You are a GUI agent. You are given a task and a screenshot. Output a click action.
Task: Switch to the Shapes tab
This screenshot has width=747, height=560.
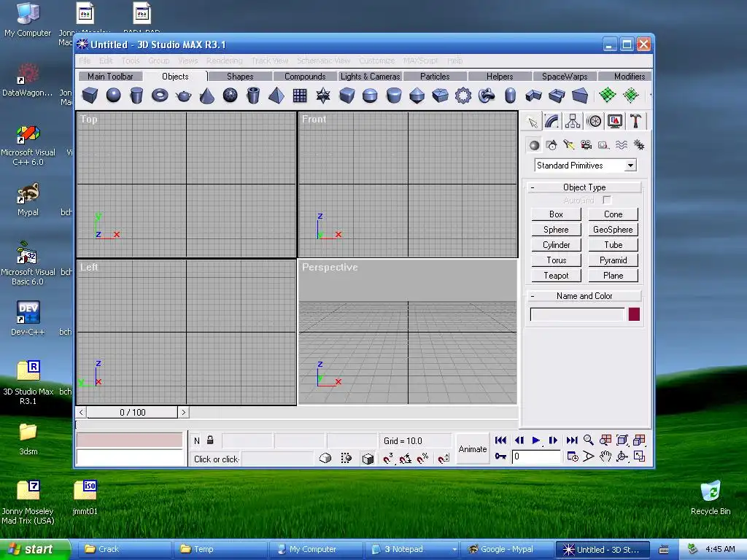[x=240, y=76]
